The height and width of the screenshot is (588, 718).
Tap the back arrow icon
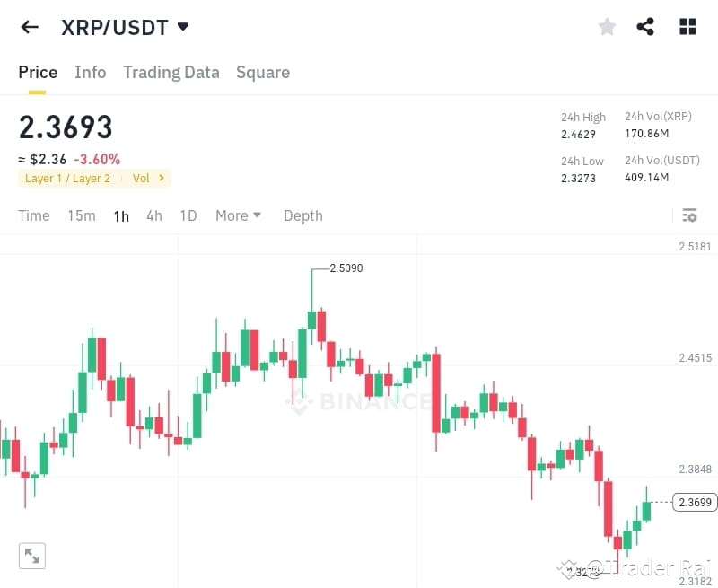(29, 27)
